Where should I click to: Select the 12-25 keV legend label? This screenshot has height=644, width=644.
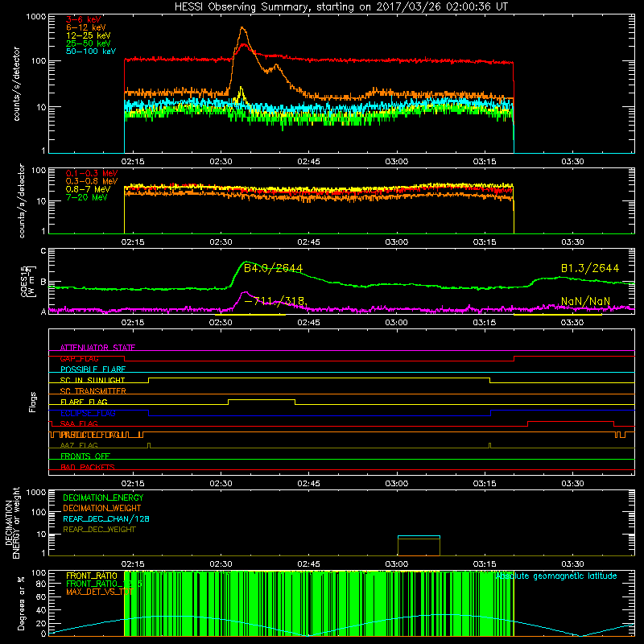coord(89,35)
